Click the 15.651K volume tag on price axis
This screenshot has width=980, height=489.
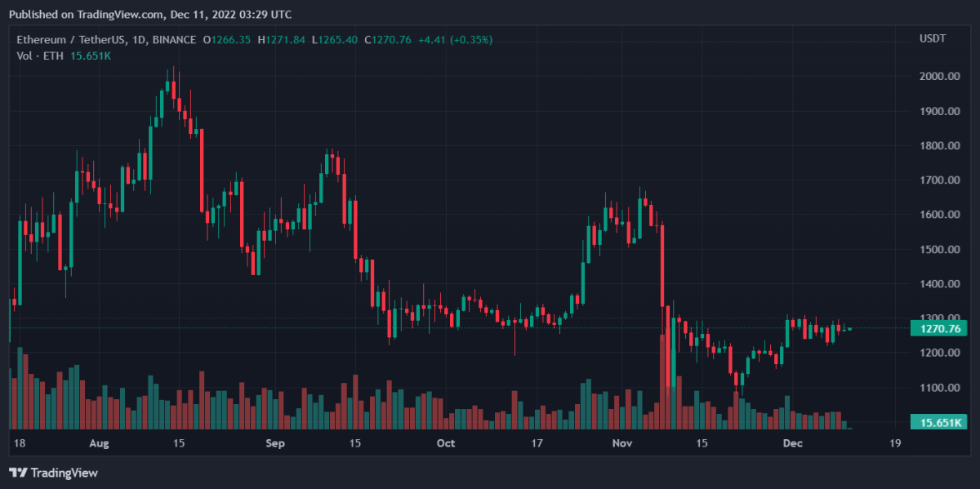(936, 422)
